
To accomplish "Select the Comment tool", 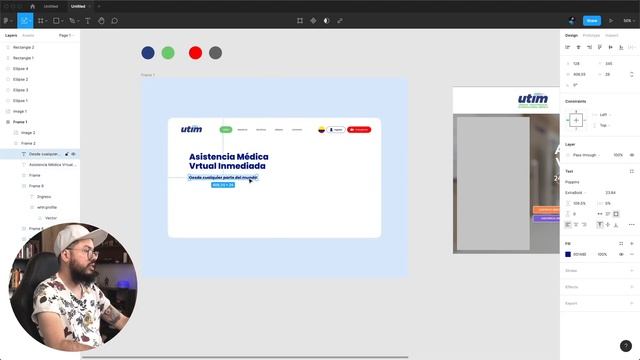I will (x=115, y=20).
